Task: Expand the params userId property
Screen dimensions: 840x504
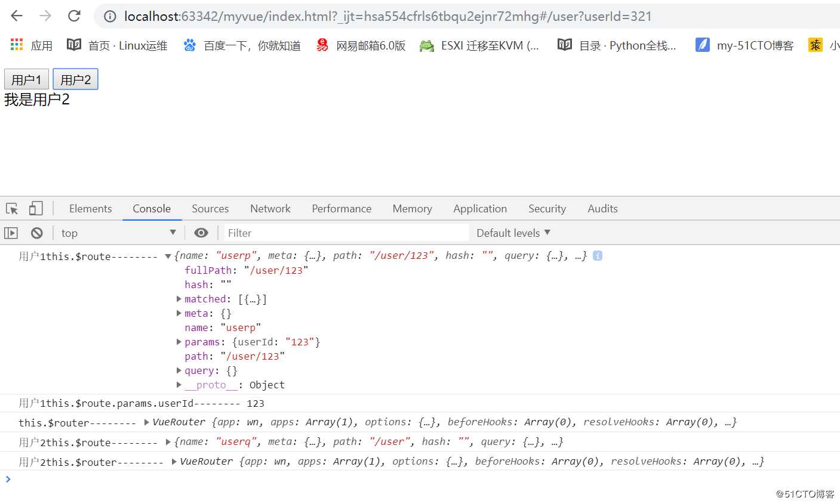Action: 179,342
